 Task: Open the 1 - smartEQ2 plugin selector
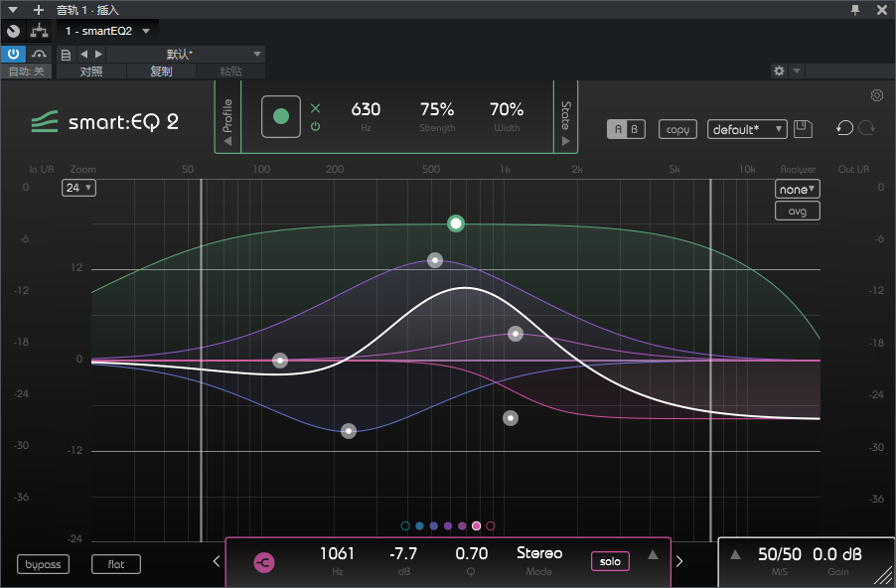pos(107,31)
